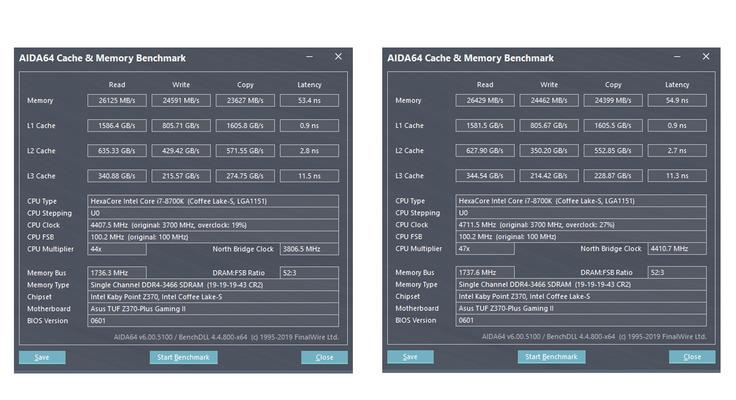The height and width of the screenshot is (400, 736).
Task: Select L2 cache copy value 552.85 GB/s
Action: pyautogui.click(x=613, y=151)
